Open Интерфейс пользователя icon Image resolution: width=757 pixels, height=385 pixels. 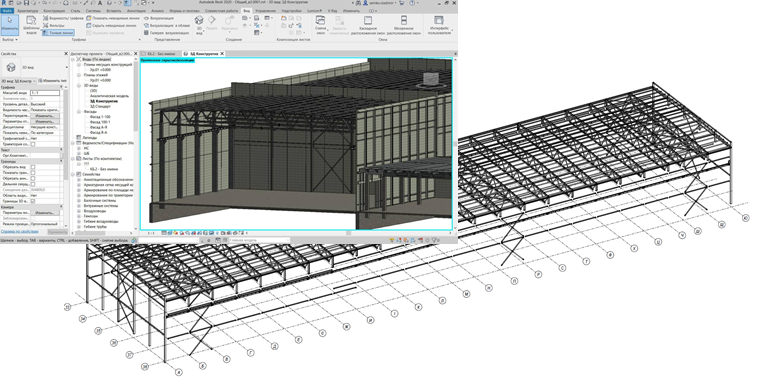[439, 24]
